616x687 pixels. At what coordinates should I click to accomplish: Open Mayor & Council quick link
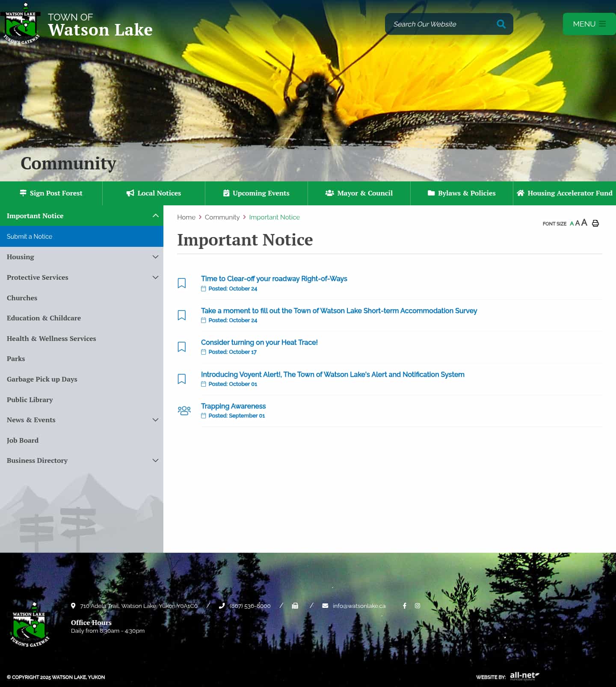pyautogui.click(x=359, y=193)
